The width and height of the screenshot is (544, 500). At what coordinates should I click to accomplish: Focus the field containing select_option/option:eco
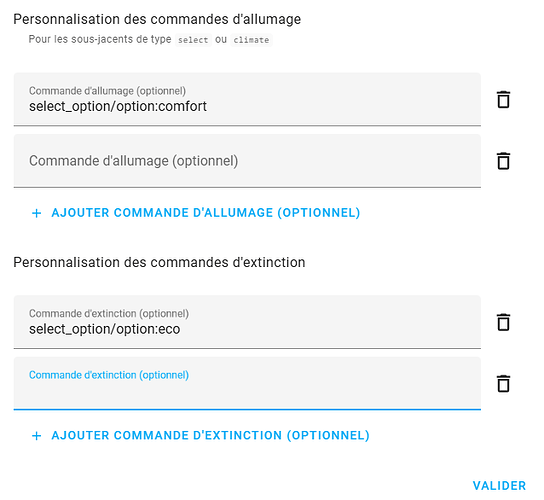coord(247,322)
